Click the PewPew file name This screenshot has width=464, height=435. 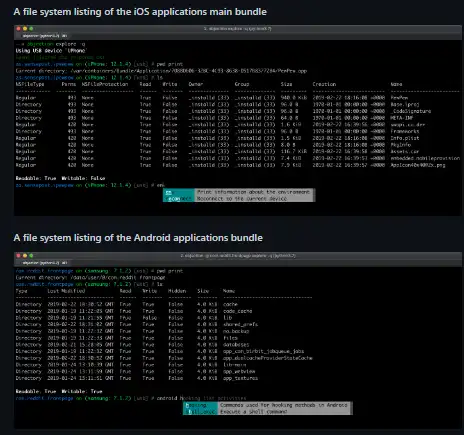click(x=399, y=98)
